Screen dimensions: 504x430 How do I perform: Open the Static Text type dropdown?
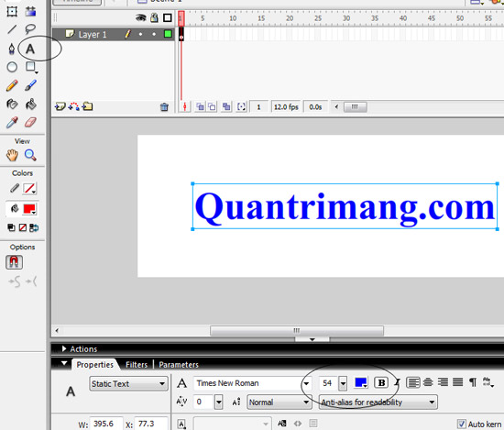coord(128,383)
